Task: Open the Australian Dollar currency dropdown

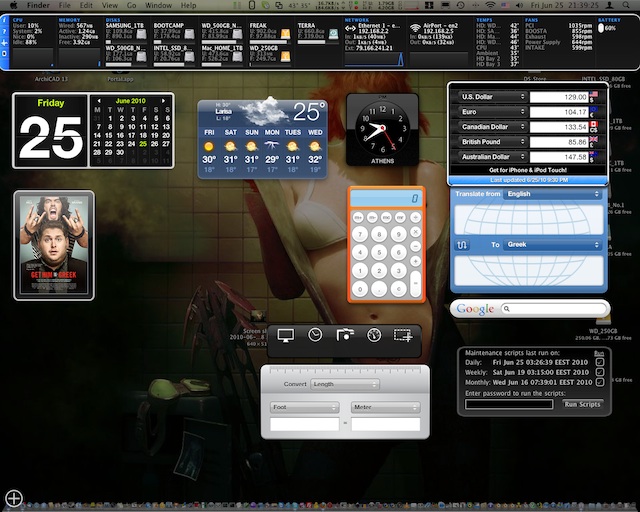Action: point(492,157)
